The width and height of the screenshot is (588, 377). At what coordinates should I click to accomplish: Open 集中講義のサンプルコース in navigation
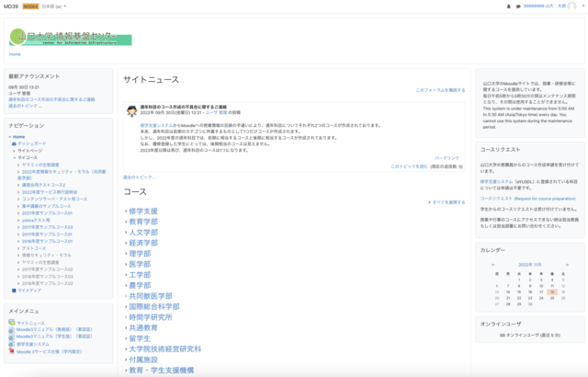[x=46, y=206]
